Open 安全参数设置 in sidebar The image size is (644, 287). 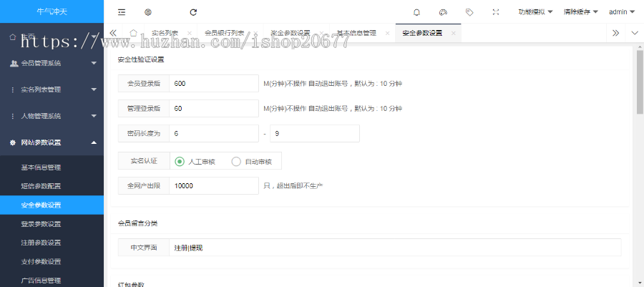point(52,205)
